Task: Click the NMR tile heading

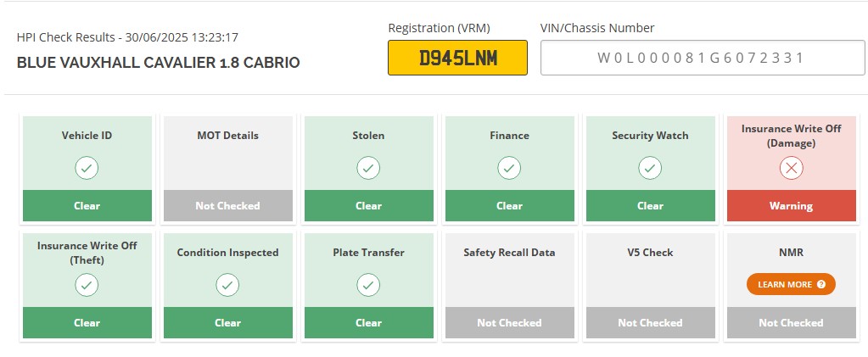Action: pos(791,253)
